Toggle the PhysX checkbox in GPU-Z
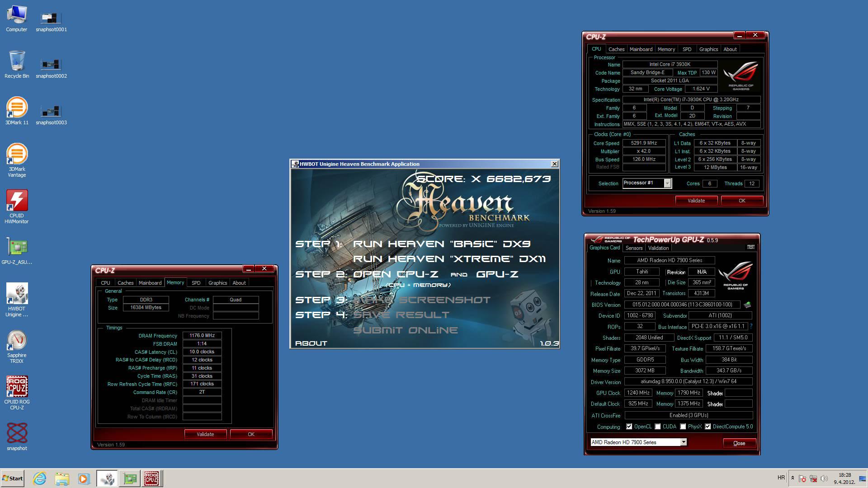Viewport: 868px width, 488px height. point(683,427)
